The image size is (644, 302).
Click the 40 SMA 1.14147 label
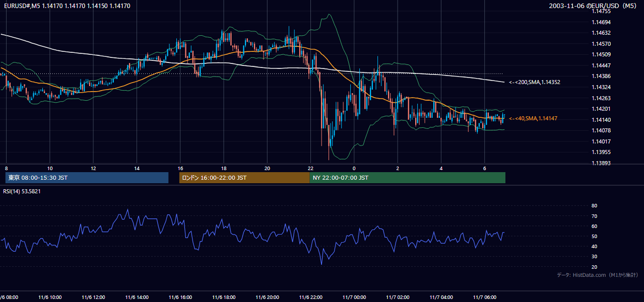[x=533, y=118]
